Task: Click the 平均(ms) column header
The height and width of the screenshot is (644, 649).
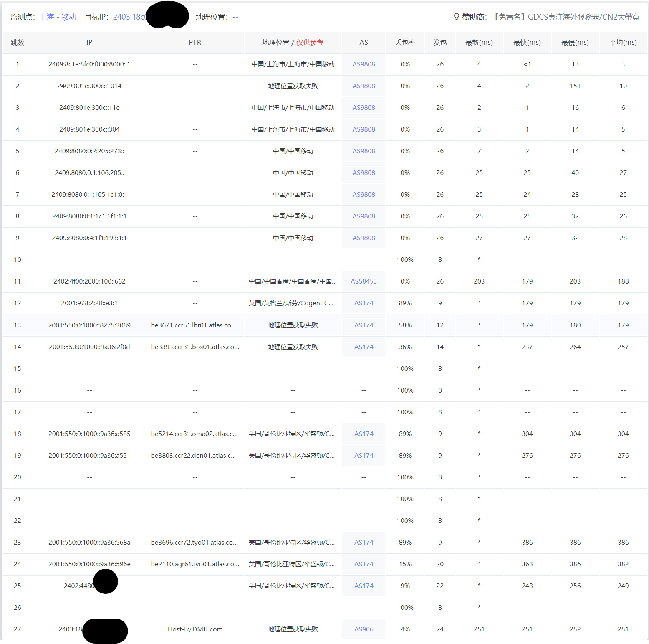Action: click(x=623, y=43)
